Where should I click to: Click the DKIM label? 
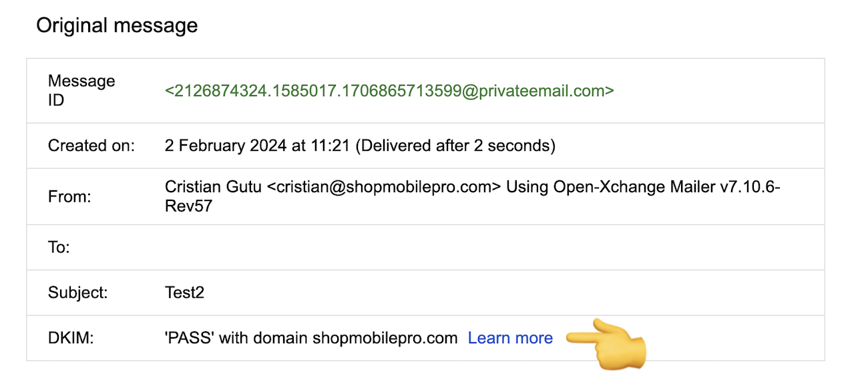(71, 338)
